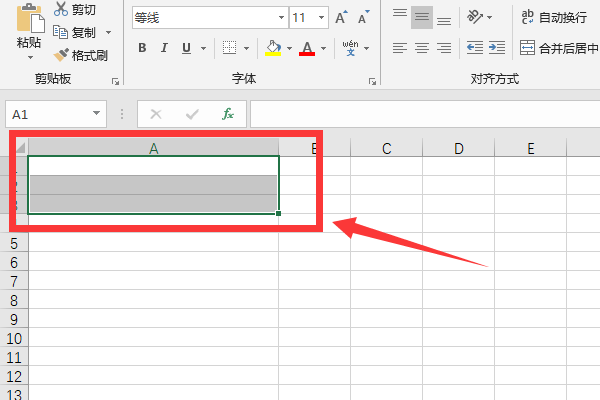Screen dimensions: 600x400
Task: Select row 11 header
Action: (14, 358)
